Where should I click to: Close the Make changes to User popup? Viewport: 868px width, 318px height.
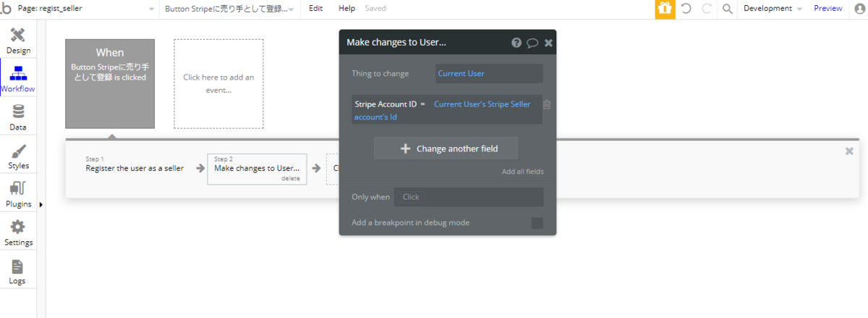pos(548,43)
